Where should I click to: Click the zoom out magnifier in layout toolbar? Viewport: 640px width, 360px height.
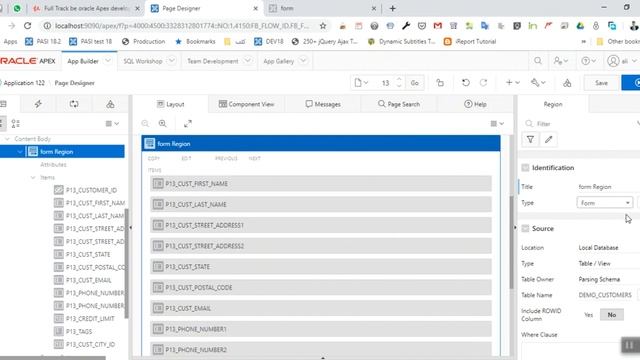(145, 123)
